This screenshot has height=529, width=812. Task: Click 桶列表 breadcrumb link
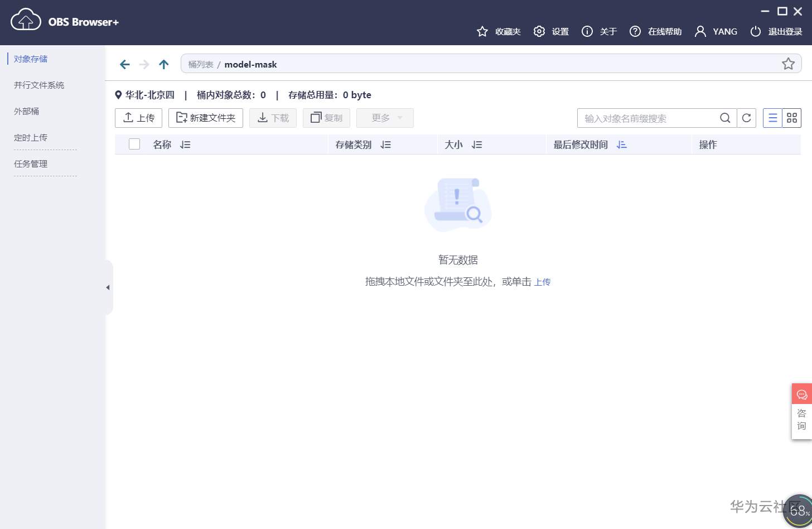201,64
